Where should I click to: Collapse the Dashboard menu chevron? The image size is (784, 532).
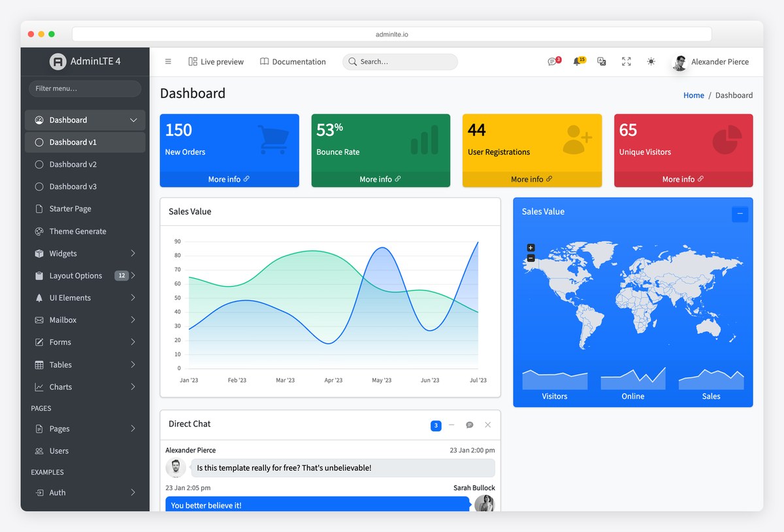[133, 120]
